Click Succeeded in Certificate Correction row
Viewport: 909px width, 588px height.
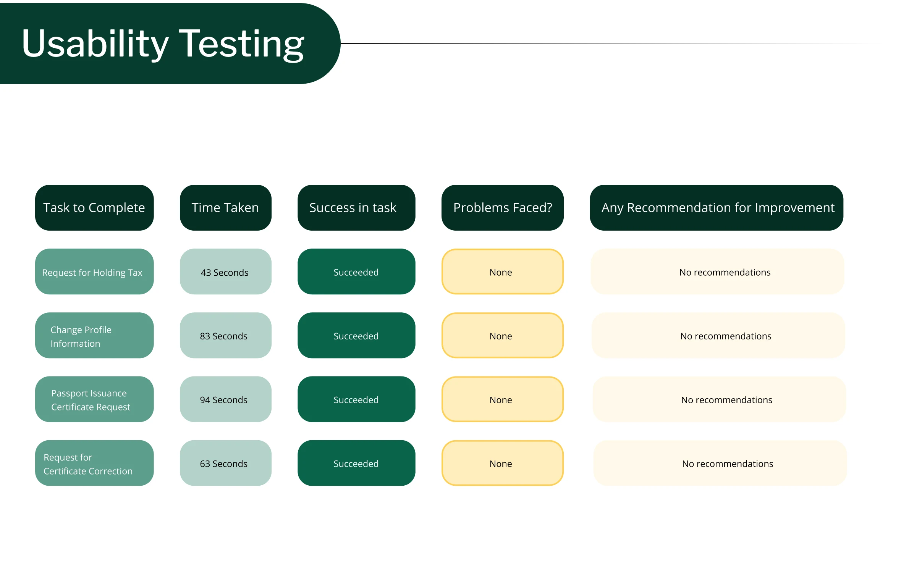point(356,463)
